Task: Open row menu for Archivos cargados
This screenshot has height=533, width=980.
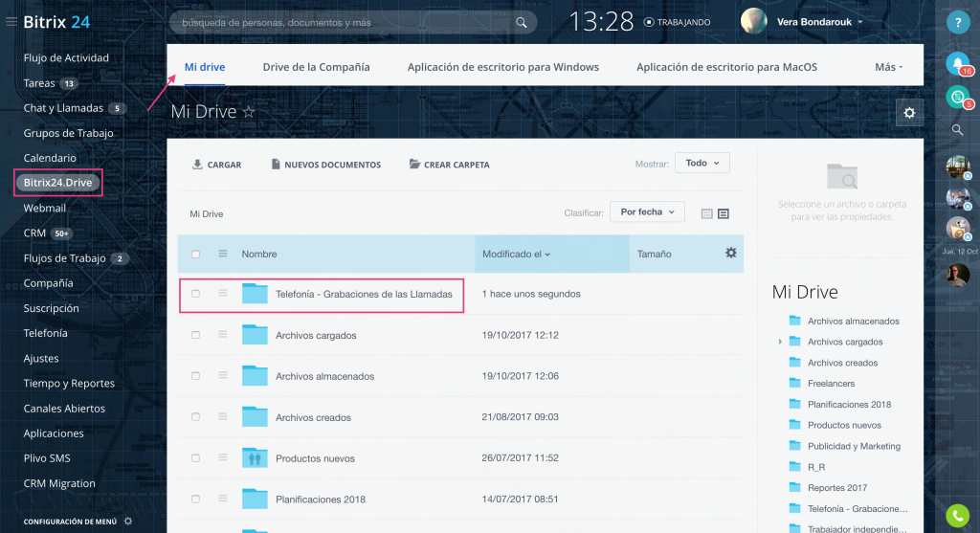Action: (222, 335)
